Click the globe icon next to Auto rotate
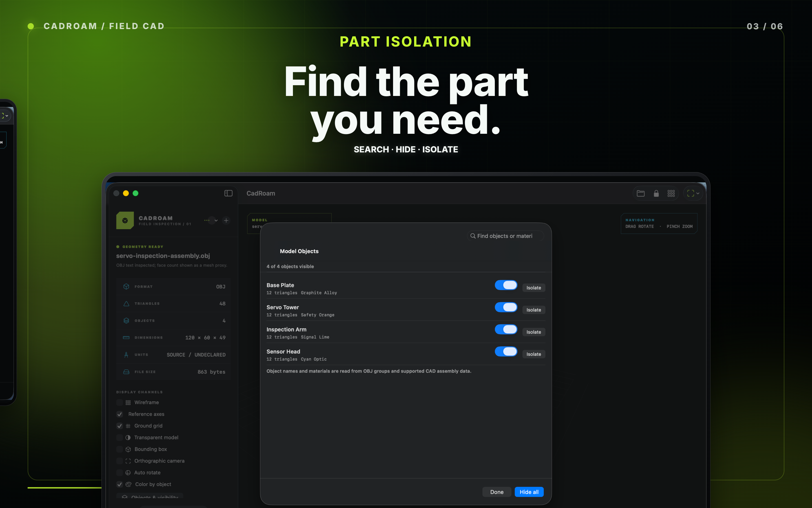The width and height of the screenshot is (812, 508). point(128,473)
